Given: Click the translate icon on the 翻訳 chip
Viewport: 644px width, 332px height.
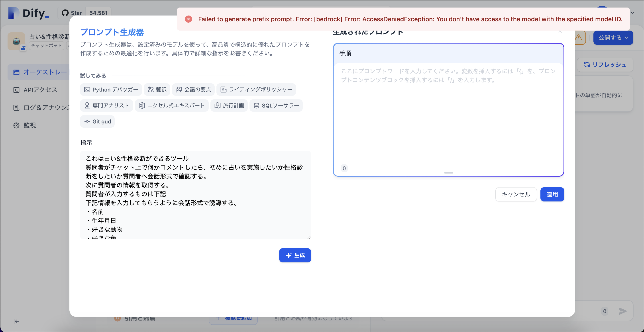Looking at the screenshot, I should [x=150, y=90].
